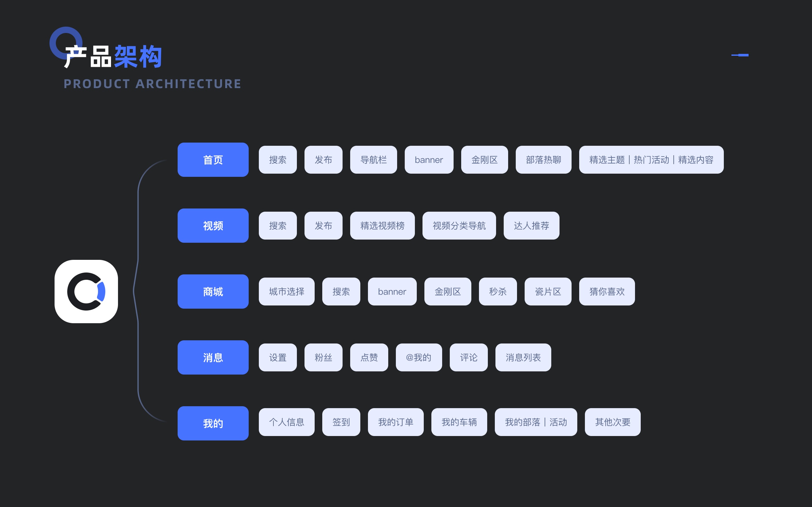Select the 视频 category block
Screen dimensions: 812x507
tap(213, 226)
